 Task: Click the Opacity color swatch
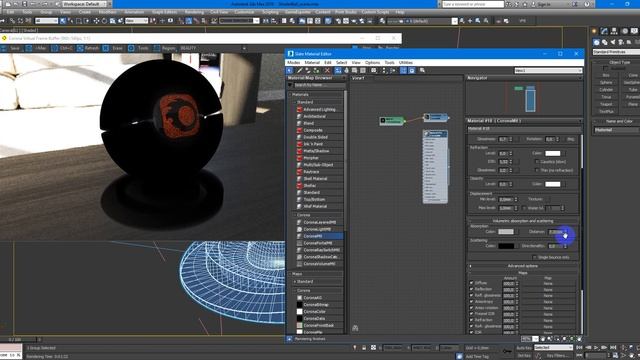click(553, 184)
